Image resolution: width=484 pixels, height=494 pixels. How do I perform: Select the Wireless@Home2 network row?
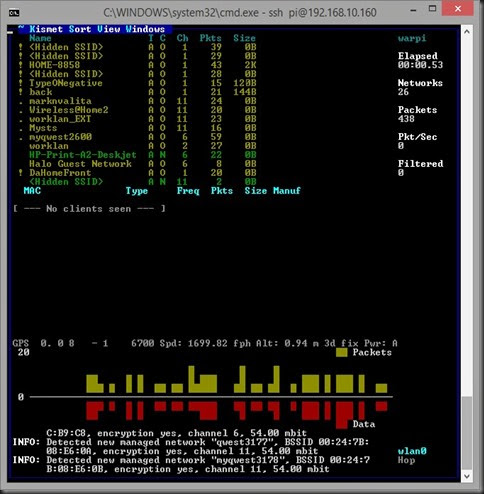click(138, 110)
